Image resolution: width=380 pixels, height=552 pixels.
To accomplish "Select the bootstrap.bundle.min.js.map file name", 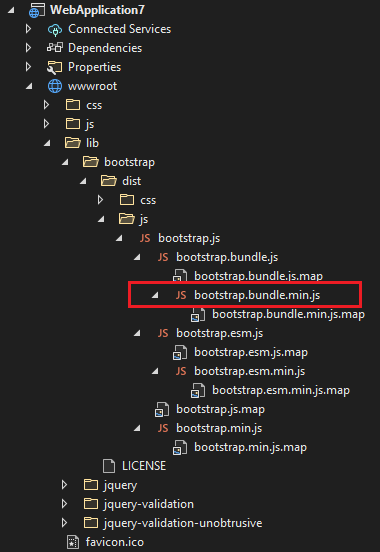I will (288, 314).
